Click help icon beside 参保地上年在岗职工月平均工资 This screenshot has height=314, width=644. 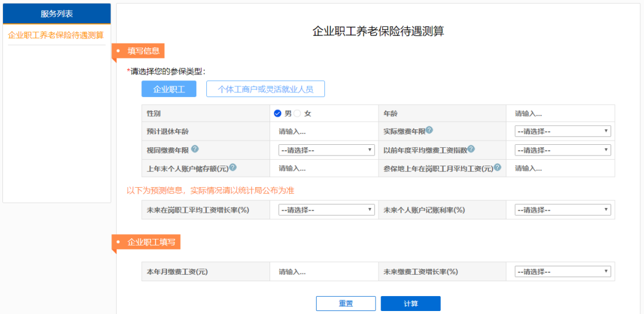498,167
